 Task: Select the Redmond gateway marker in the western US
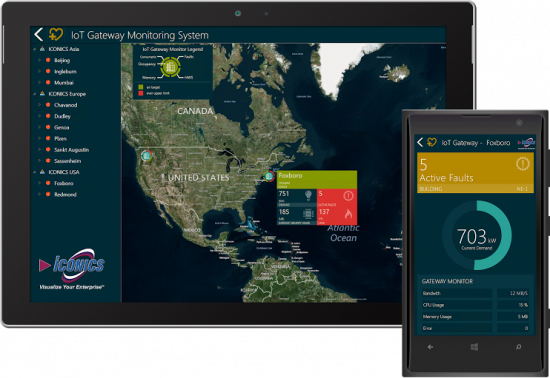[x=147, y=155]
